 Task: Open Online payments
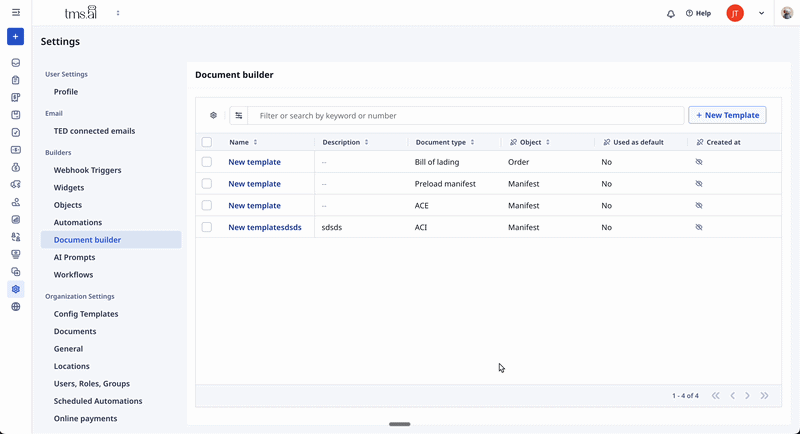(x=85, y=419)
